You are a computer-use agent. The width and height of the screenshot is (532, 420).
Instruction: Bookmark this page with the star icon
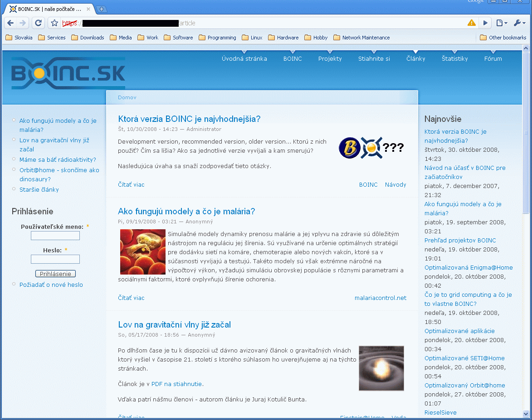click(x=54, y=23)
